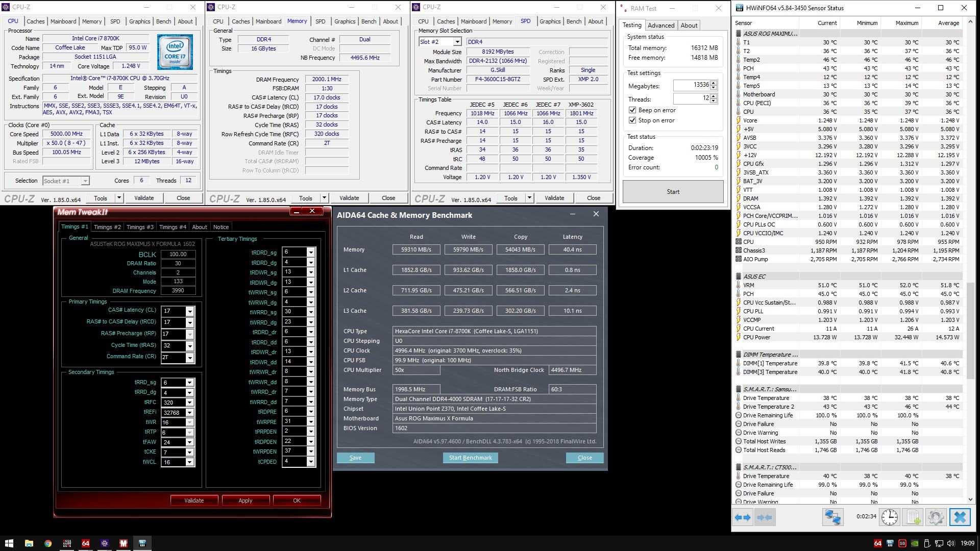The width and height of the screenshot is (980, 551).
Task: Click HWiNFO scrollbar down arrow
Action: [x=971, y=499]
